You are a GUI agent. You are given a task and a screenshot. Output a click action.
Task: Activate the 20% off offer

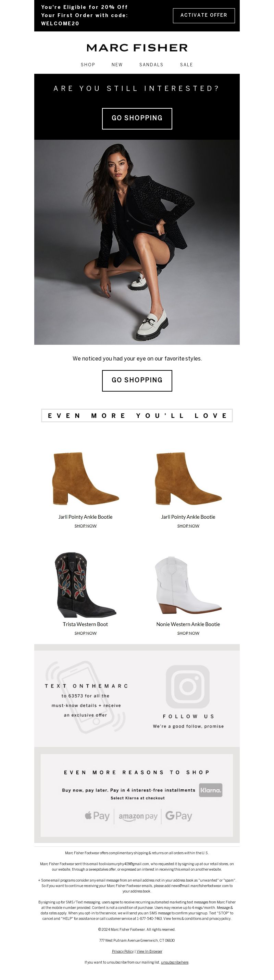[x=204, y=15]
